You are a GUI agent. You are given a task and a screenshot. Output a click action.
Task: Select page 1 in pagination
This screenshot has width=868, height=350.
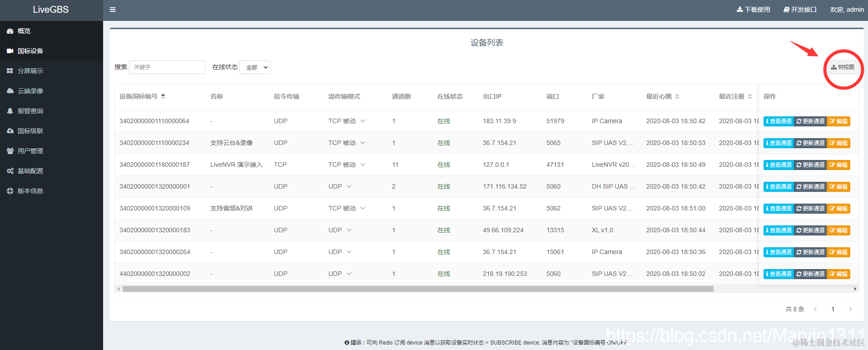click(833, 310)
